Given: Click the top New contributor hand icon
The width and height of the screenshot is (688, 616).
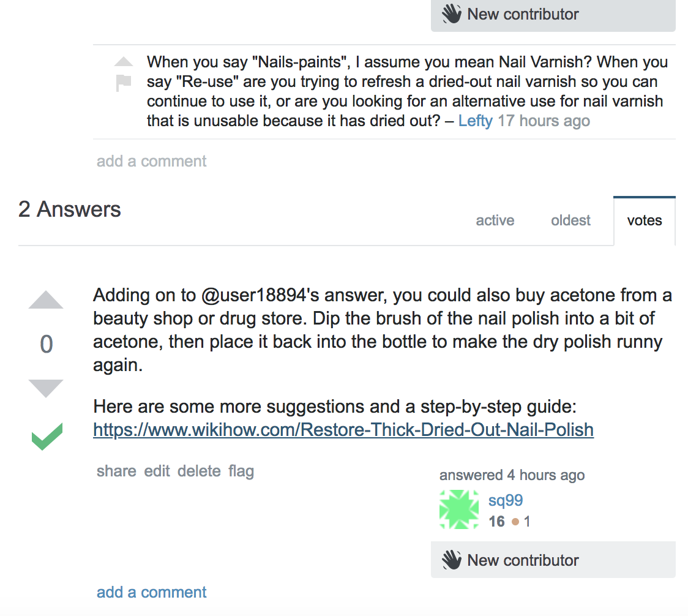Looking at the screenshot, I should pyautogui.click(x=452, y=13).
